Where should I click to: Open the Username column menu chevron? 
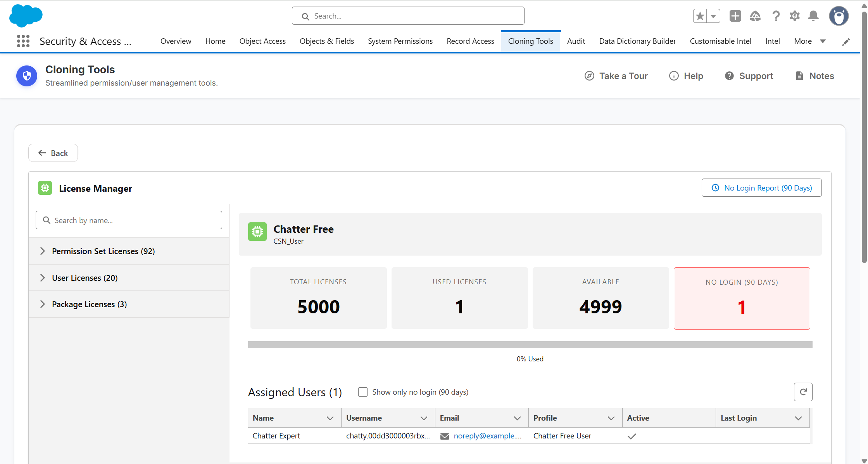424,418
